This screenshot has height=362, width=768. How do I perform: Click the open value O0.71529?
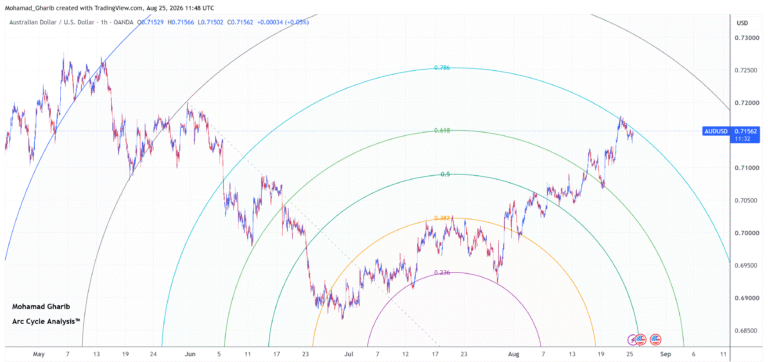point(150,23)
